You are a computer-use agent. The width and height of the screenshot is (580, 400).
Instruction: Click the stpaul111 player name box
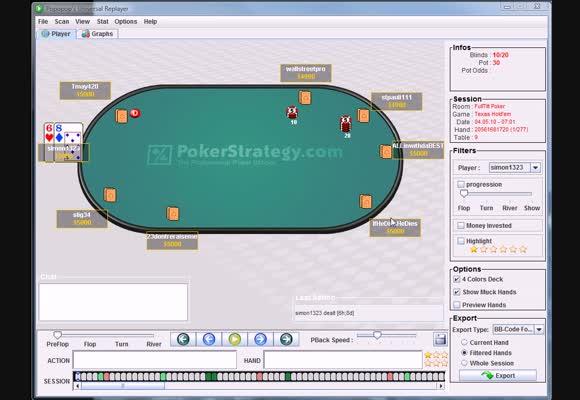[397, 101]
